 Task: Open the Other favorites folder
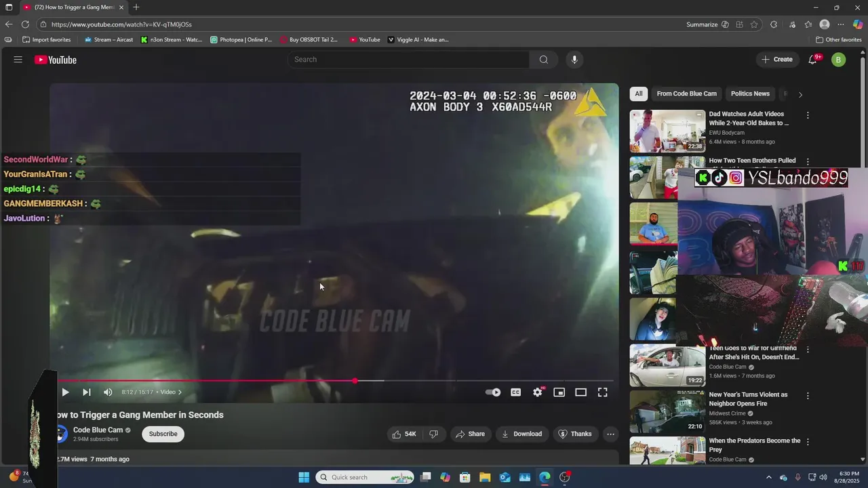pos(838,40)
